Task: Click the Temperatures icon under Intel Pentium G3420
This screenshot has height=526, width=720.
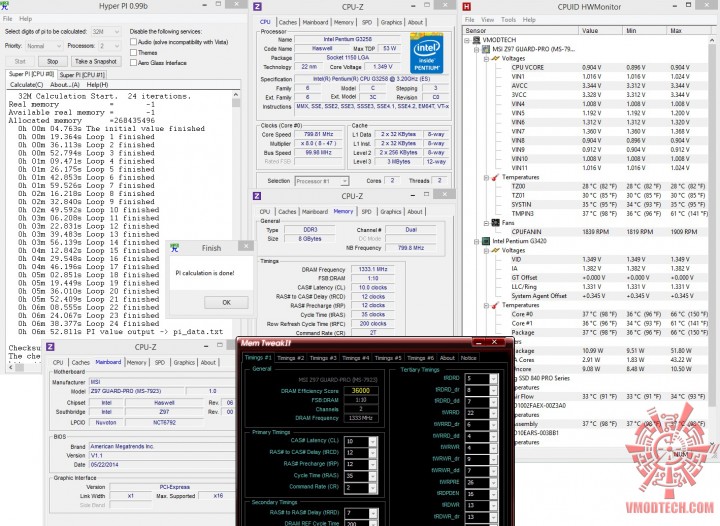Action: [495, 305]
